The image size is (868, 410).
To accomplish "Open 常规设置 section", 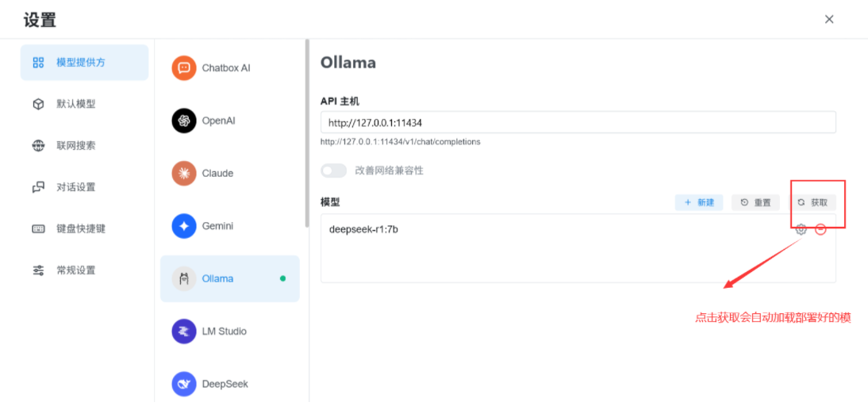I will click(x=76, y=270).
